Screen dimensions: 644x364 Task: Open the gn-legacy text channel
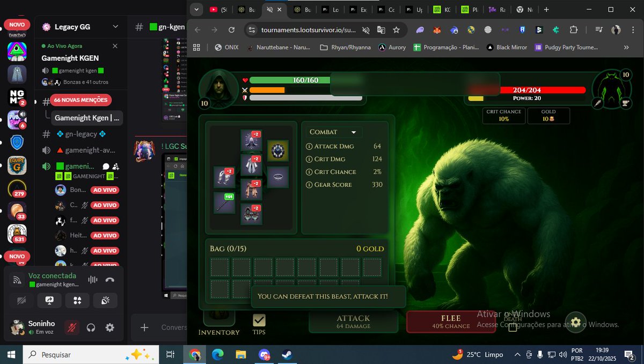[x=82, y=134]
